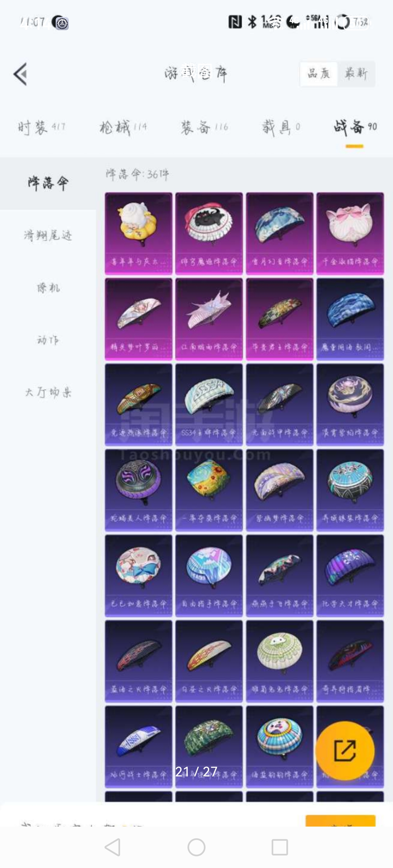Viewport: 393px width, 868px height.
Task: Select 大厅场景 in the left sidebar
Action: [48, 392]
